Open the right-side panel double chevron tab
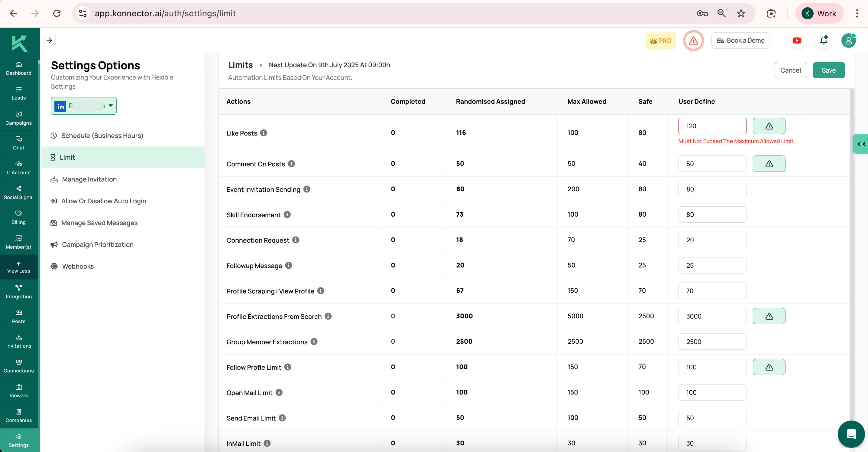 861,144
